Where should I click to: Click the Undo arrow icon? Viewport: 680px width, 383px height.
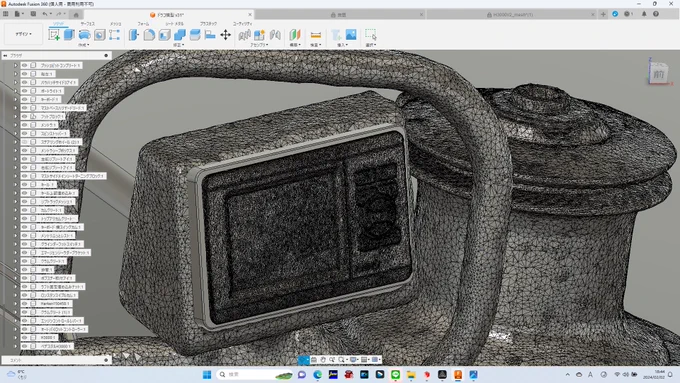[x=45, y=14]
